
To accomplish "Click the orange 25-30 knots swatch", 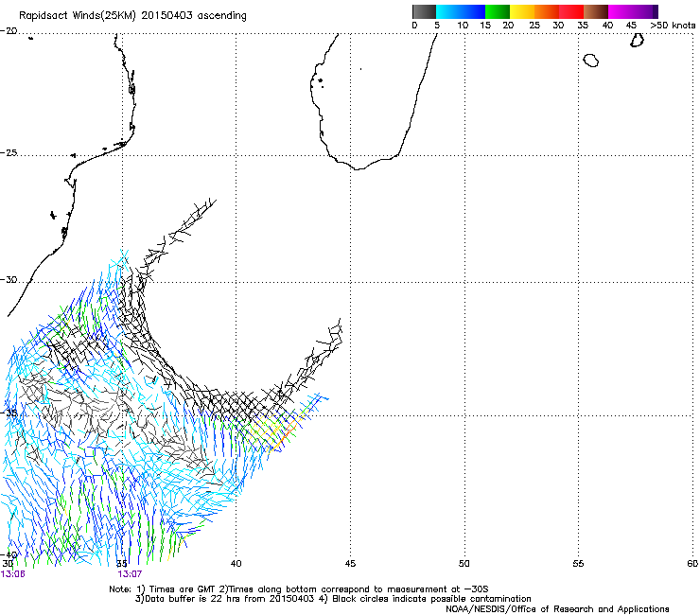I will click(547, 11).
